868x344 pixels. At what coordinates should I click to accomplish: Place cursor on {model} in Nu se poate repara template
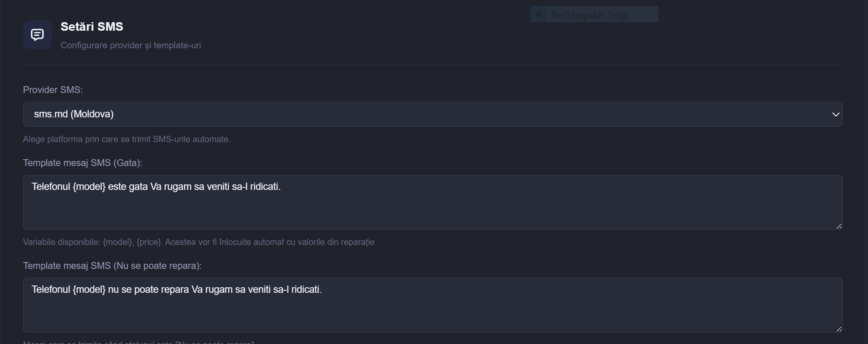pyautogui.click(x=89, y=289)
